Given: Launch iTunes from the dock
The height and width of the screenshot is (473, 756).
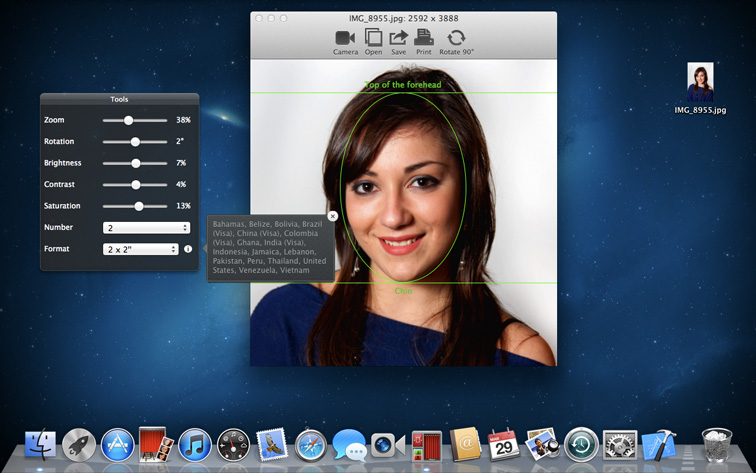Looking at the screenshot, I should [x=195, y=445].
